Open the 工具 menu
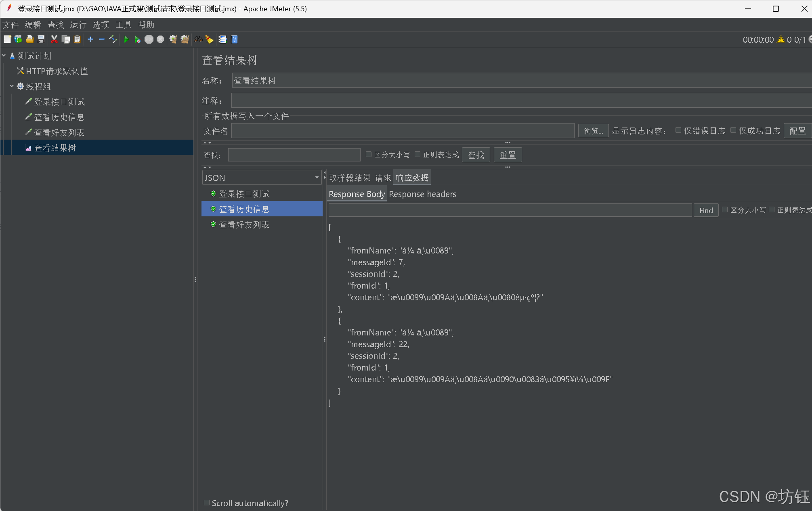812x511 pixels. (124, 25)
